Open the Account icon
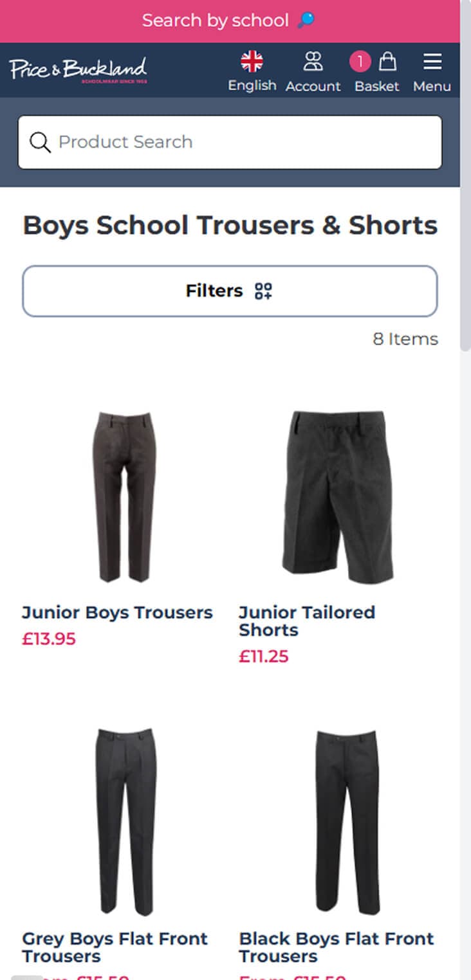The height and width of the screenshot is (980, 471). click(313, 62)
